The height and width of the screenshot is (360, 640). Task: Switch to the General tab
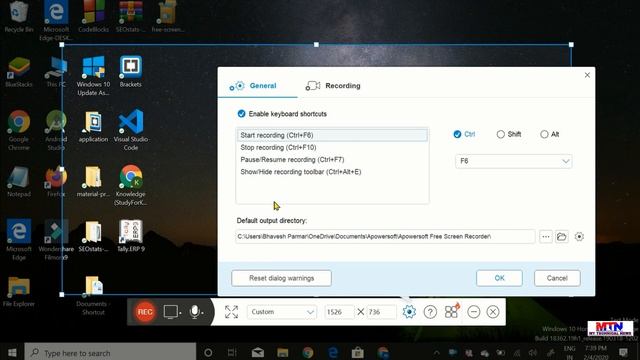tap(258, 86)
